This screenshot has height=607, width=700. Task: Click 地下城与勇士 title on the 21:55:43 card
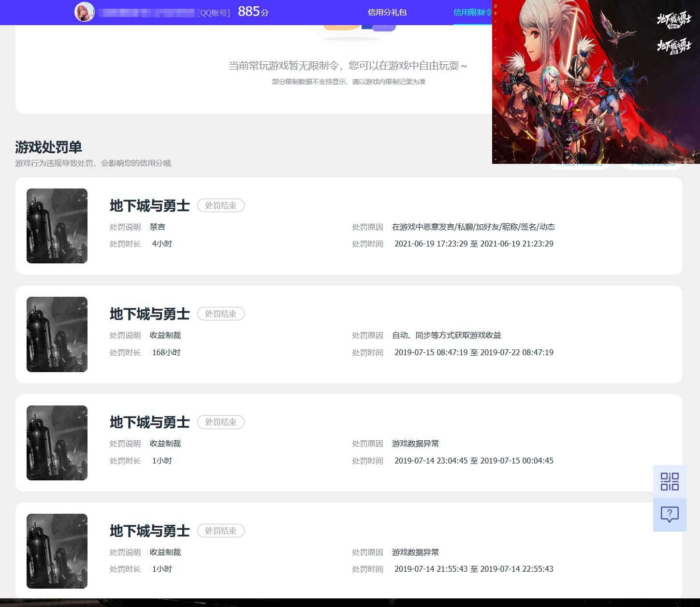pos(150,531)
